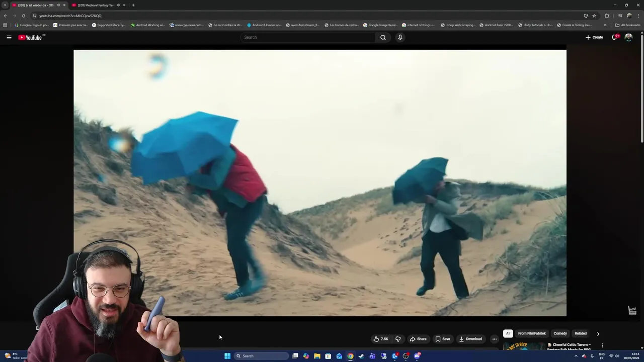The image size is (644, 362).
Task: Focus the YouTube search box
Action: (307, 37)
